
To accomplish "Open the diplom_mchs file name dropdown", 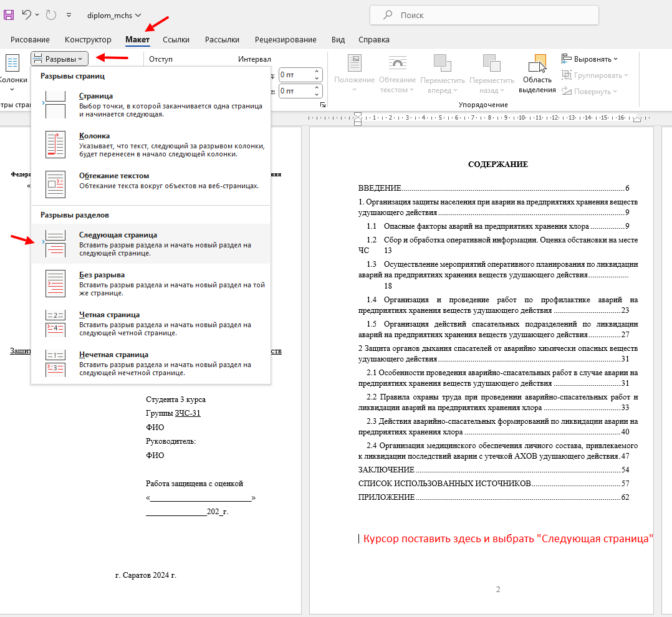I will coord(114,16).
